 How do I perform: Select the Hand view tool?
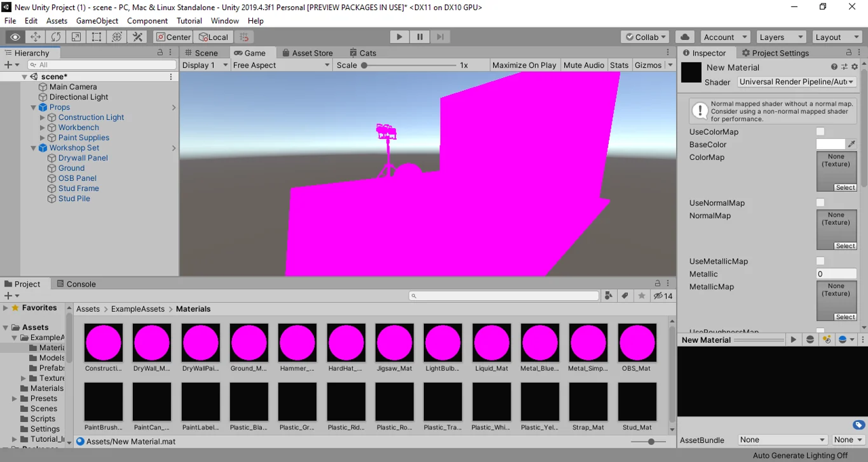click(x=15, y=37)
